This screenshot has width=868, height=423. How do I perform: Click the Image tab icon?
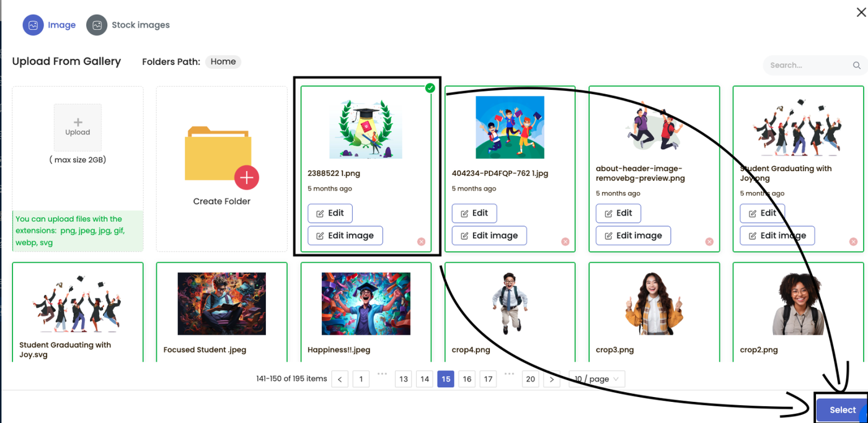[33, 25]
